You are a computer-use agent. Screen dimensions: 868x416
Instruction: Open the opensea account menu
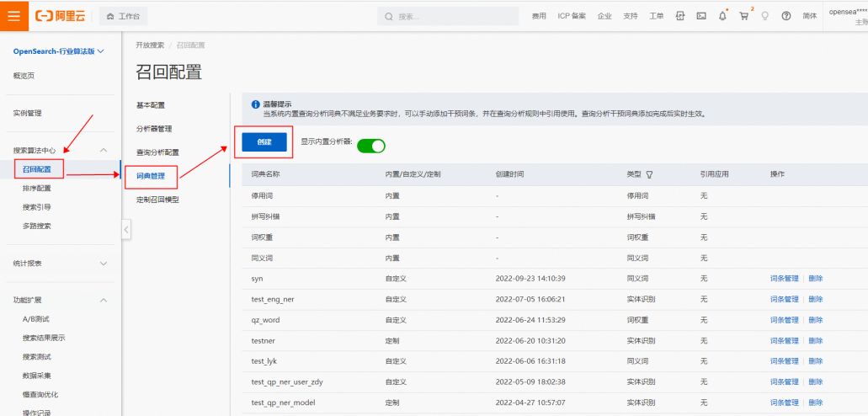point(848,16)
